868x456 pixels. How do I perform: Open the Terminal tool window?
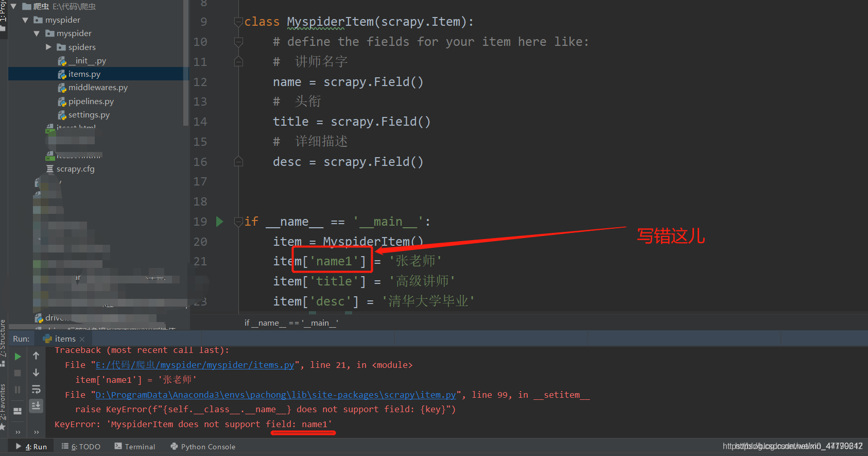tap(135, 447)
